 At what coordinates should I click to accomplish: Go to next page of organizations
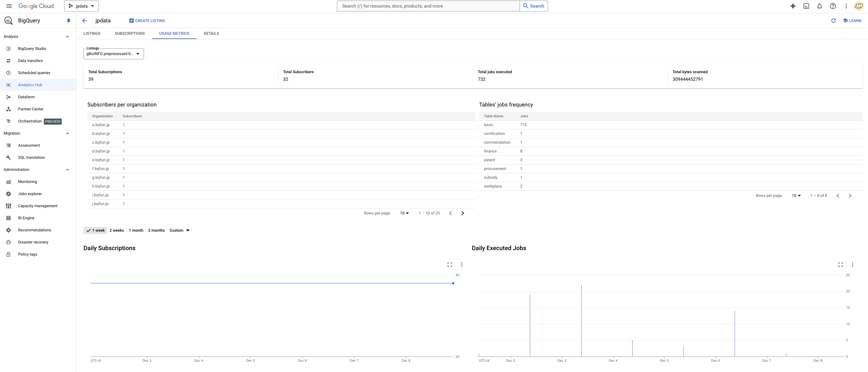462,213
